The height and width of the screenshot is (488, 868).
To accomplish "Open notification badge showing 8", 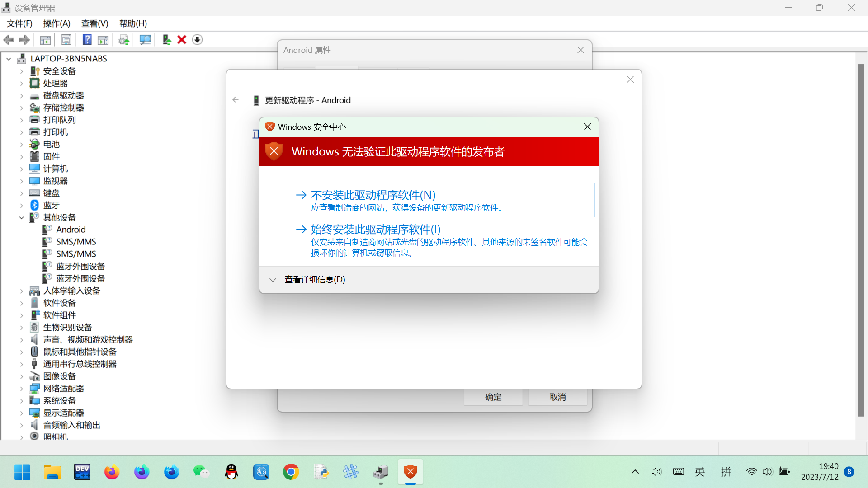I will point(849,472).
